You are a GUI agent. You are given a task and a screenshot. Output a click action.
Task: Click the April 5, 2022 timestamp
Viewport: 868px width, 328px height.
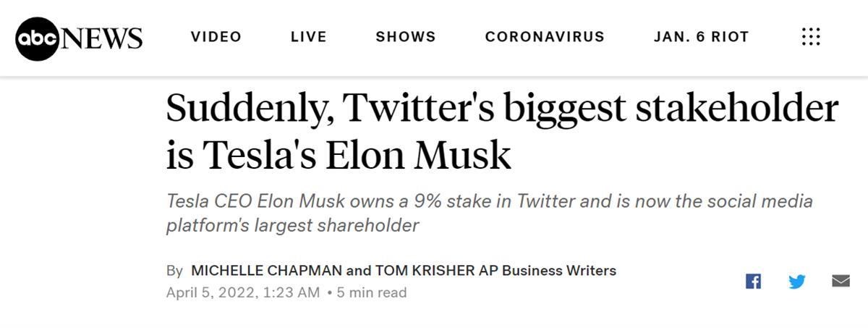click(242, 293)
